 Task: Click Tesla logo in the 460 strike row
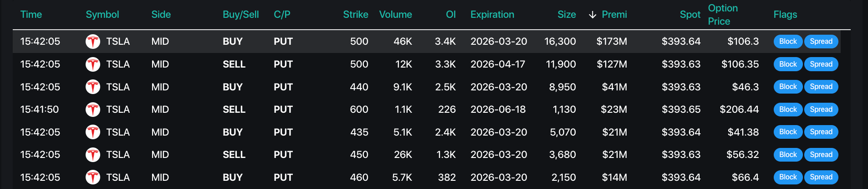(x=93, y=177)
